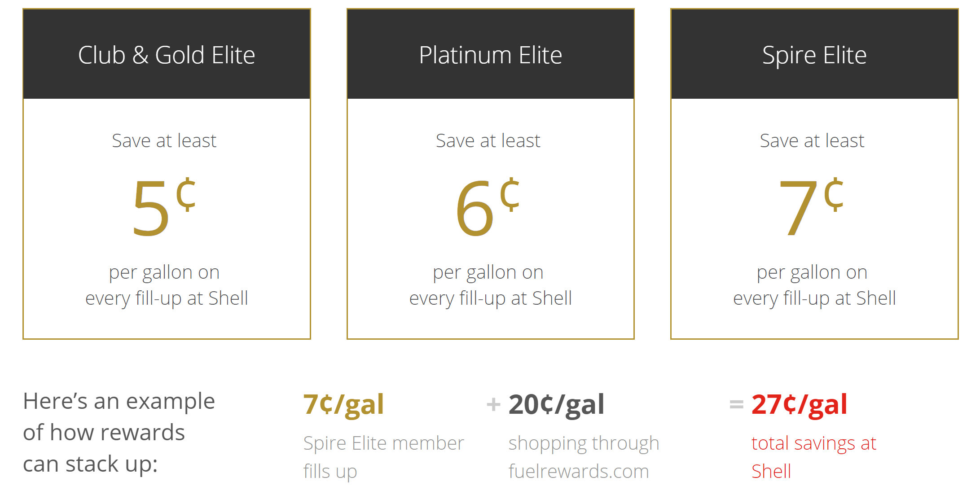Select the Platinum Elite header
The image size is (980, 486).
pos(490,55)
